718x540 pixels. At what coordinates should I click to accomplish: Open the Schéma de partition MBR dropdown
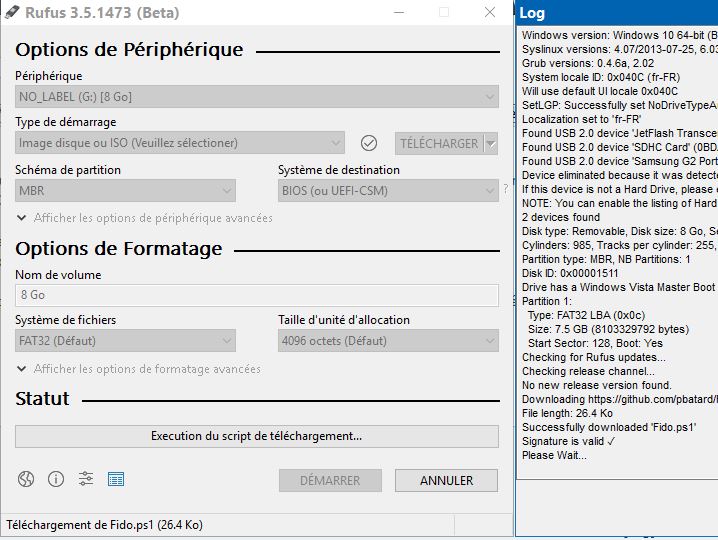(x=125, y=191)
